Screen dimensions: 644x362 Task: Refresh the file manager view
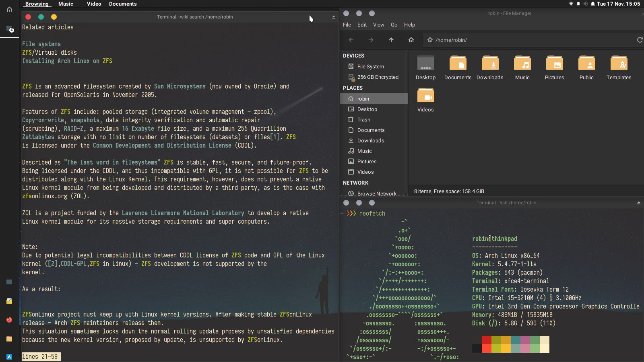[640, 40]
